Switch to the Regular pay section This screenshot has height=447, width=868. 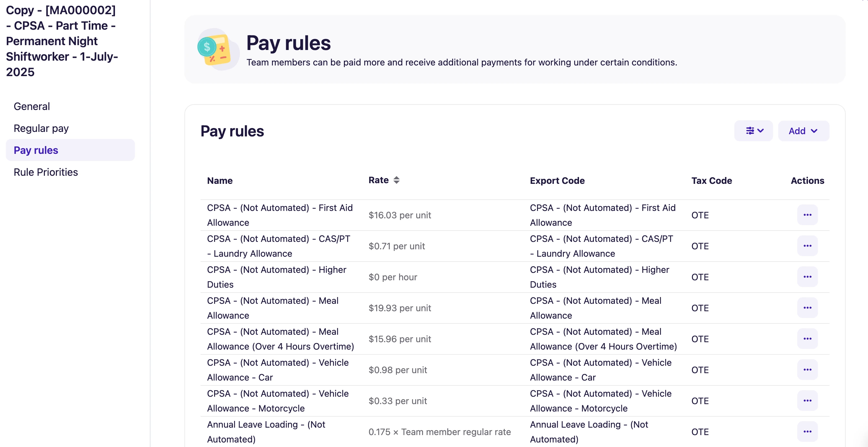tap(41, 128)
